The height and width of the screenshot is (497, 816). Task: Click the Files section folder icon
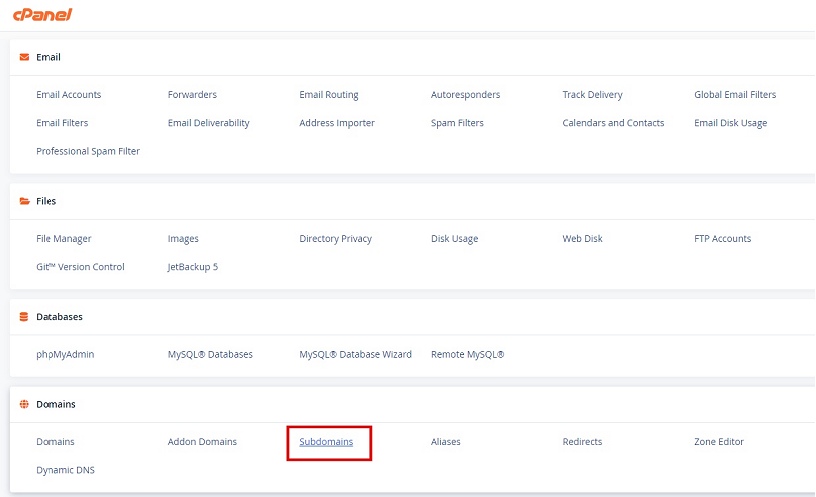(x=24, y=201)
